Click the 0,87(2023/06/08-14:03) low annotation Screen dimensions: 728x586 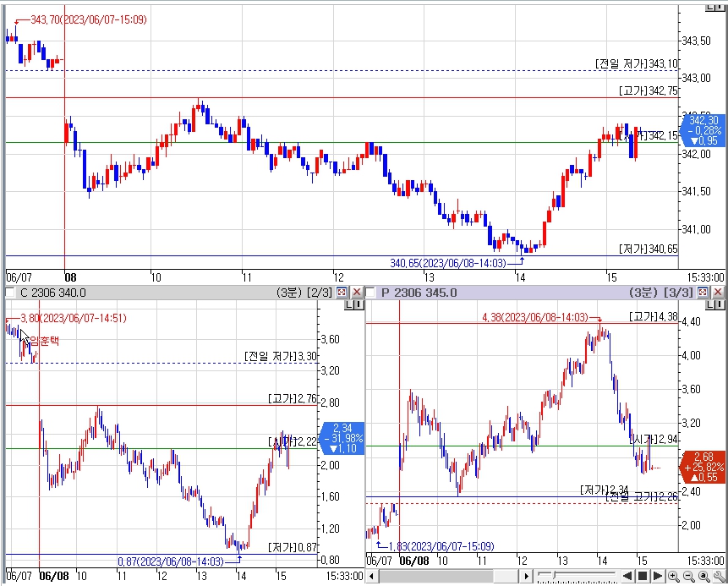171,561
